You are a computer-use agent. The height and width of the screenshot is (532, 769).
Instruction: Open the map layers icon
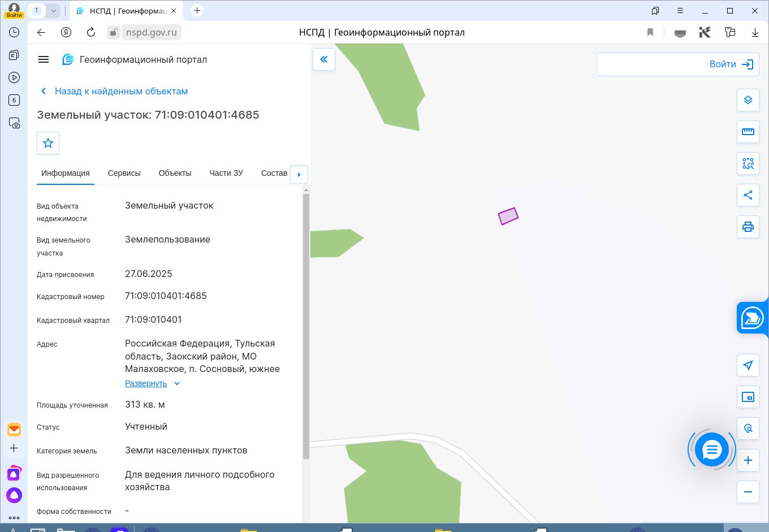[x=748, y=100]
